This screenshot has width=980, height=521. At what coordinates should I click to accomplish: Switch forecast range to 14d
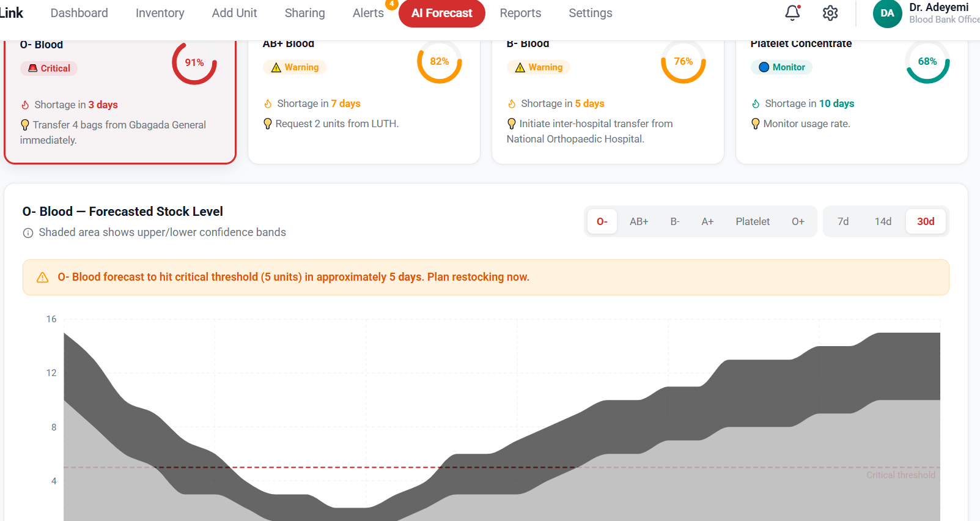pyautogui.click(x=883, y=221)
